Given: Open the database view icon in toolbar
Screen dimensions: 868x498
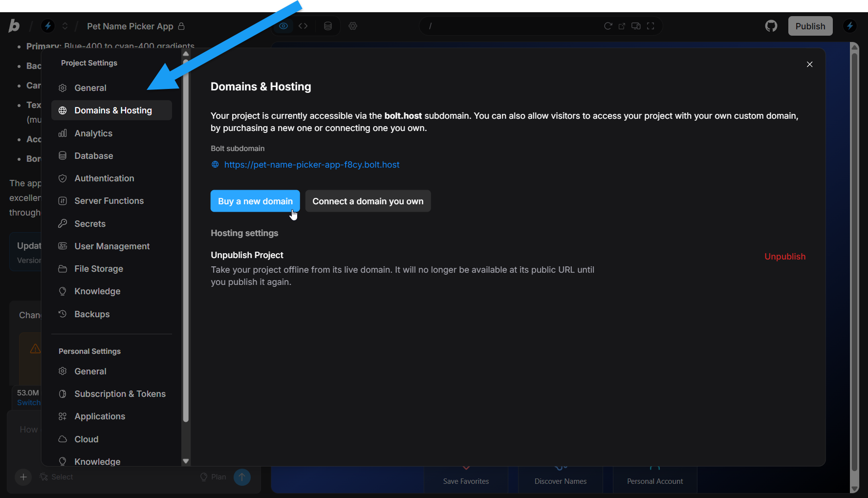Looking at the screenshot, I should click(x=328, y=26).
